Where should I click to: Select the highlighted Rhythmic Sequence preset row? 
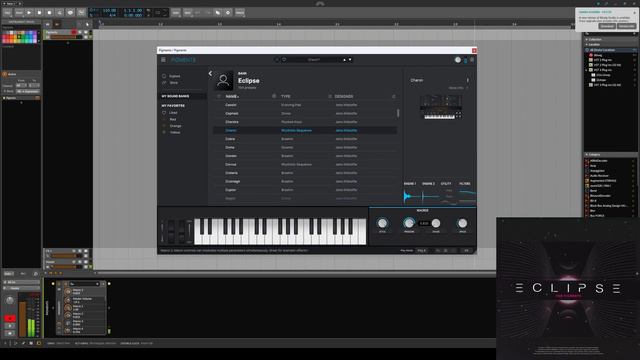305,130
